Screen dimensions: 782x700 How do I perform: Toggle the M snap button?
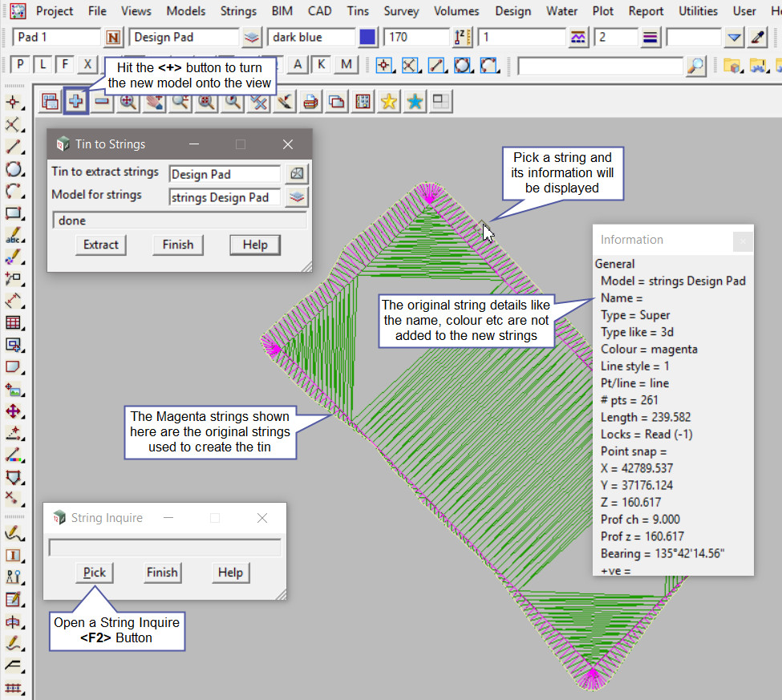346,65
